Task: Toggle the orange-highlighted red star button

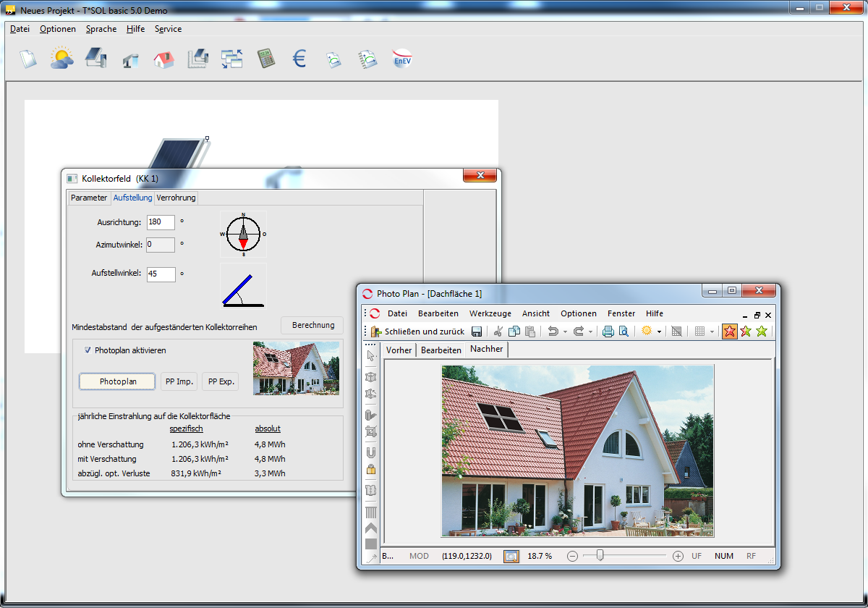Action: [730, 332]
